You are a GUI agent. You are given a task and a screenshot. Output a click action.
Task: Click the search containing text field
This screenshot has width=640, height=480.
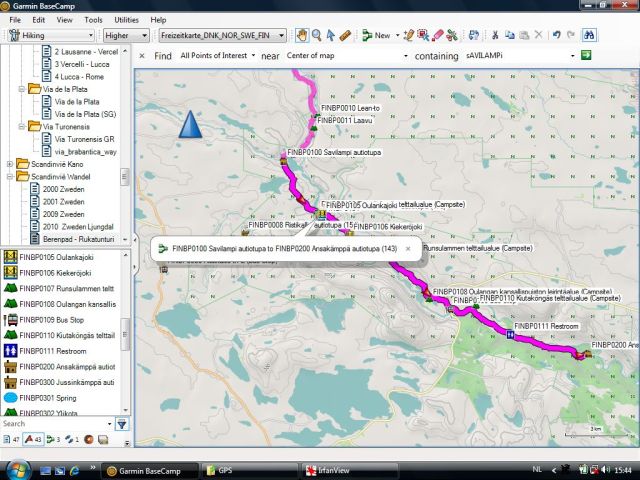click(x=518, y=55)
